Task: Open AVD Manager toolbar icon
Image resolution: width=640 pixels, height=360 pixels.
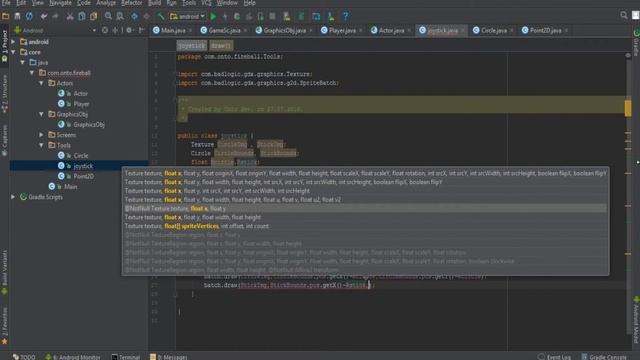Action: (x=287, y=16)
